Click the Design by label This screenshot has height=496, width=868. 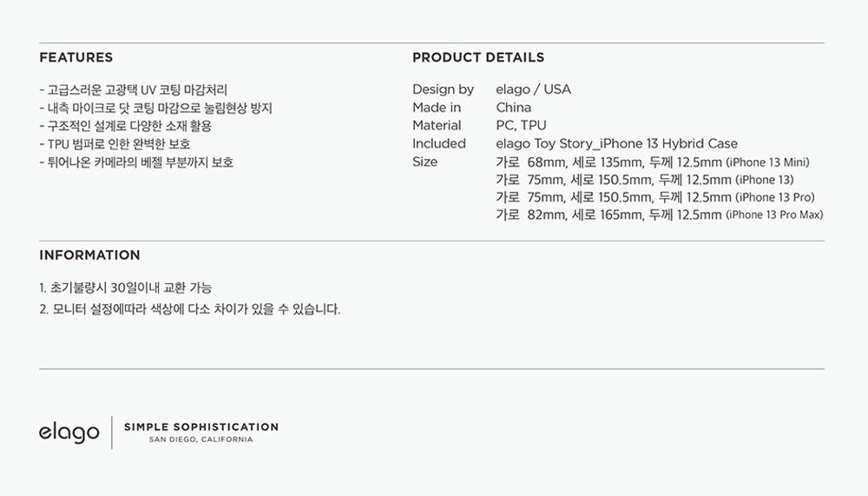click(x=443, y=89)
